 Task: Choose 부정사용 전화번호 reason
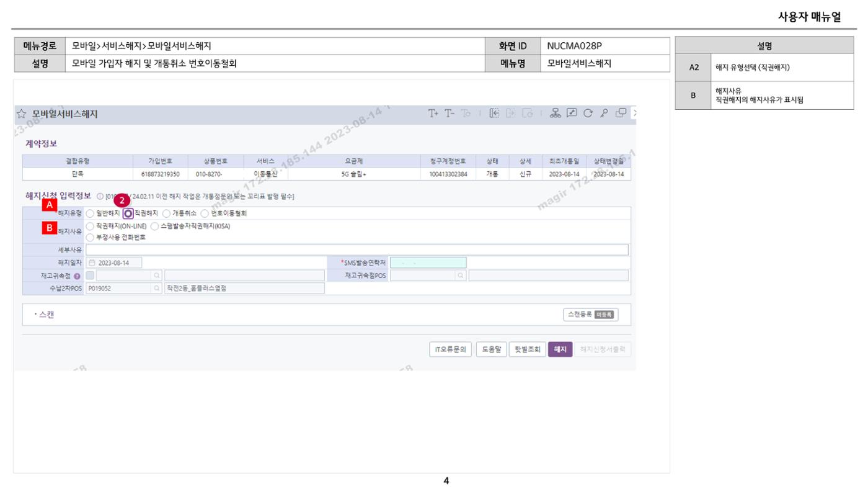[x=90, y=237]
